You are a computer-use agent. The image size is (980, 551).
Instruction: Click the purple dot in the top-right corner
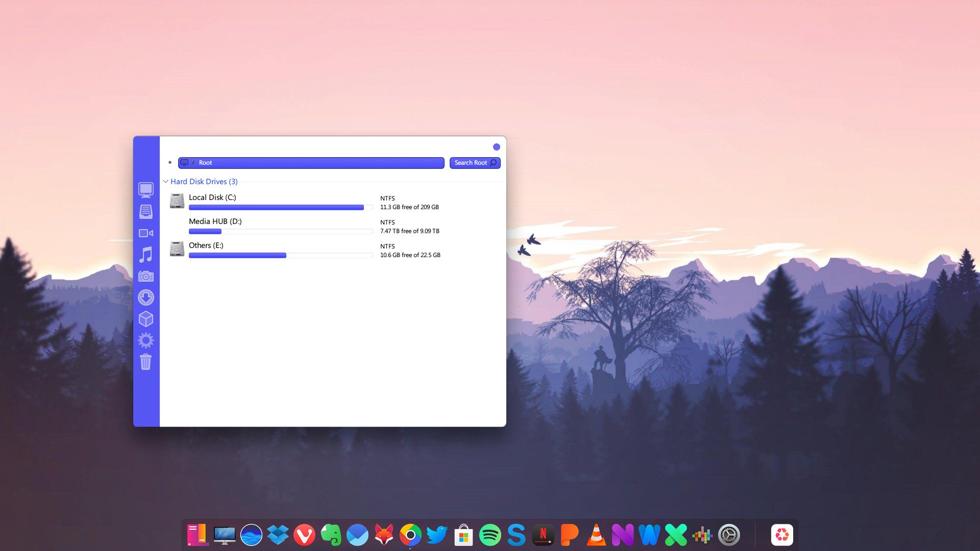pyautogui.click(x=497, y=146)
